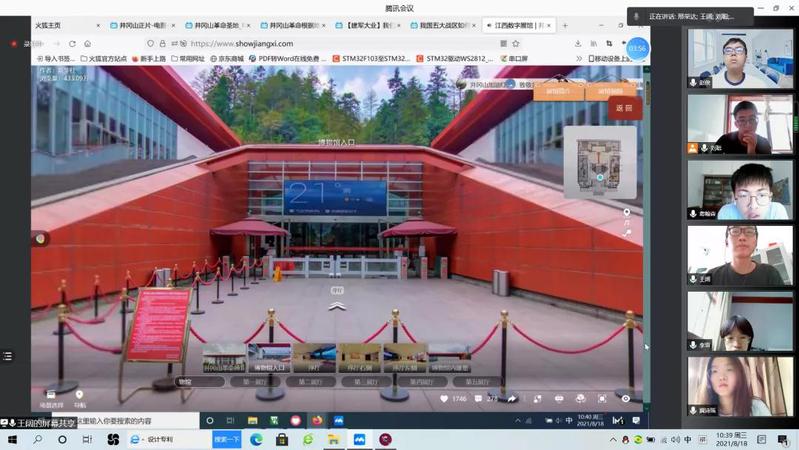
Task: Expand the bookmarks toolbar overflow chevron
Action: pos(579,59)
